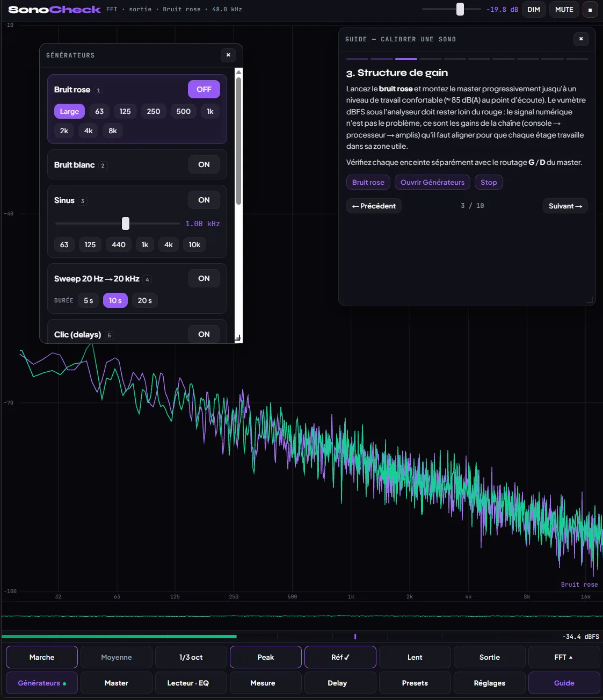This screenshot has width=603, height=700.
Task: Click the Générateurs panel scrollbar
Action: [x=238, y=141]
